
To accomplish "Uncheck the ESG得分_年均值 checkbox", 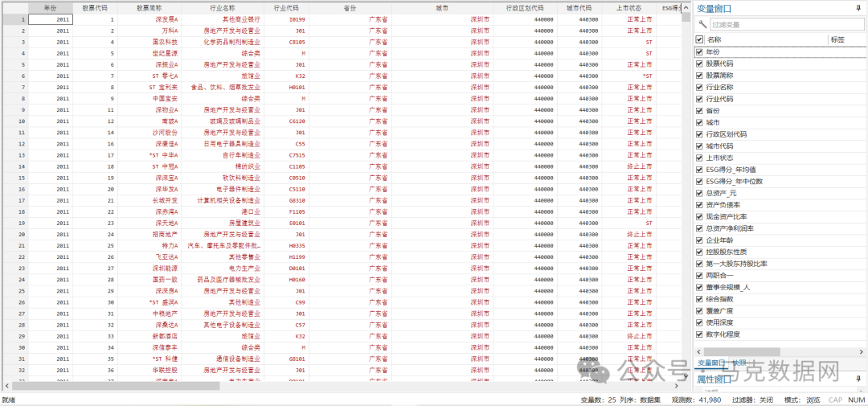I will pos(699,170).
